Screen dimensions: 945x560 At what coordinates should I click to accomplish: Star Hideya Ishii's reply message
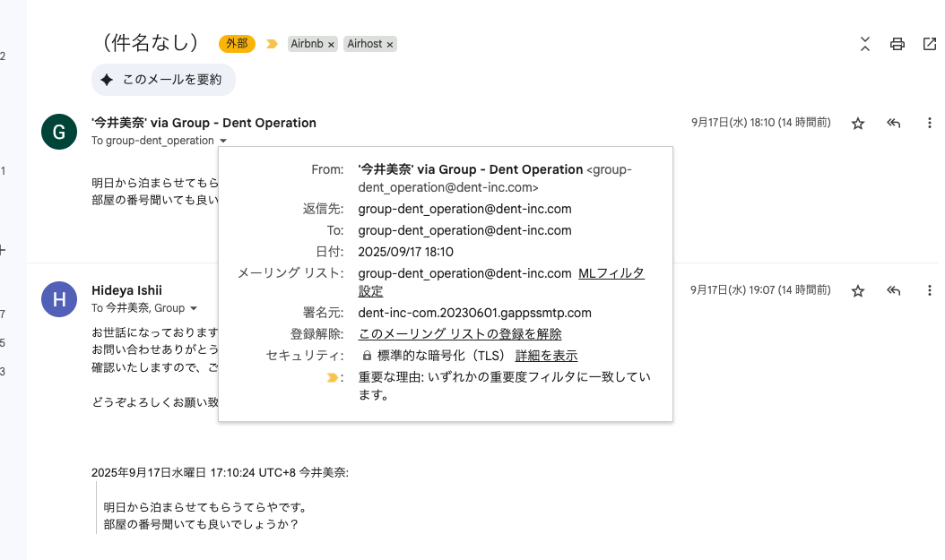(858, 291)
